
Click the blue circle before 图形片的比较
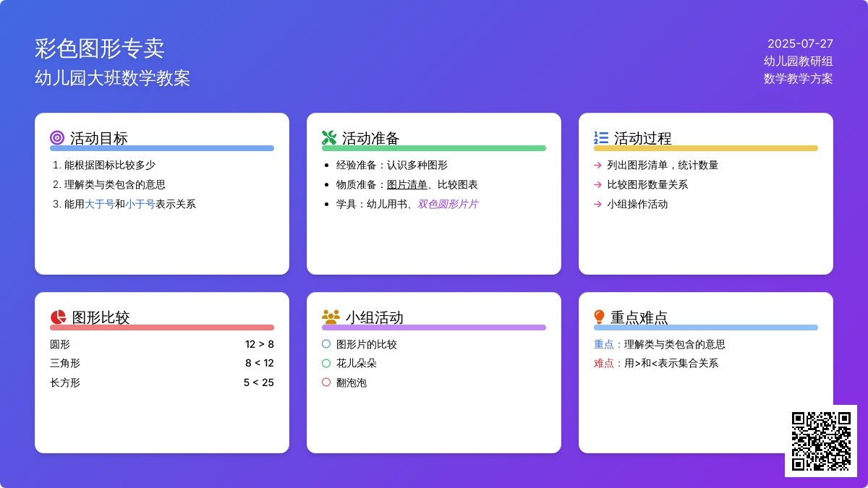pos(326,344)
